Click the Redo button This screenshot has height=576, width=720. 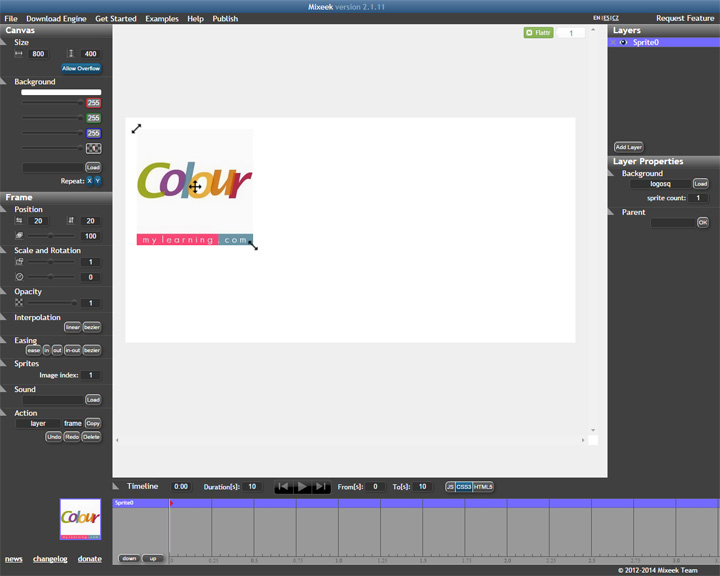point(72,437)
